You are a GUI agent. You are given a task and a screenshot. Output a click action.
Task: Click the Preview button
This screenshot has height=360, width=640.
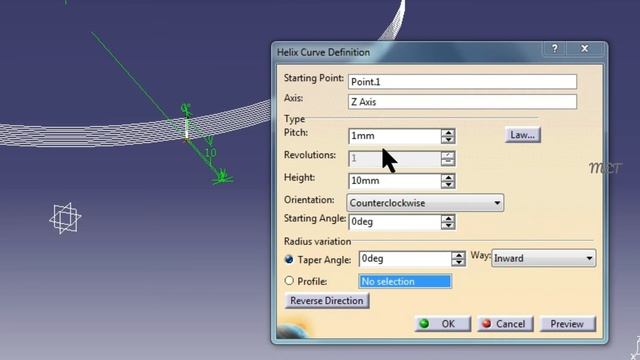(567, 324)
